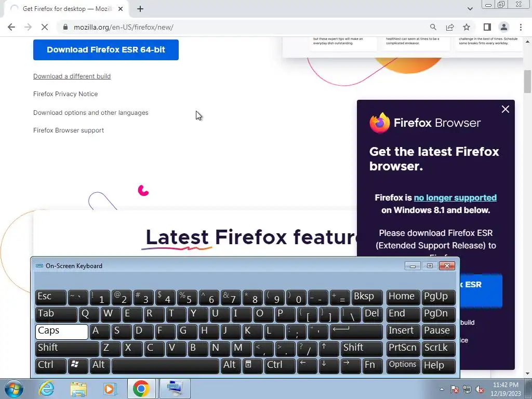
Task: Expand the tab search chevron
Action: point(470,9)
